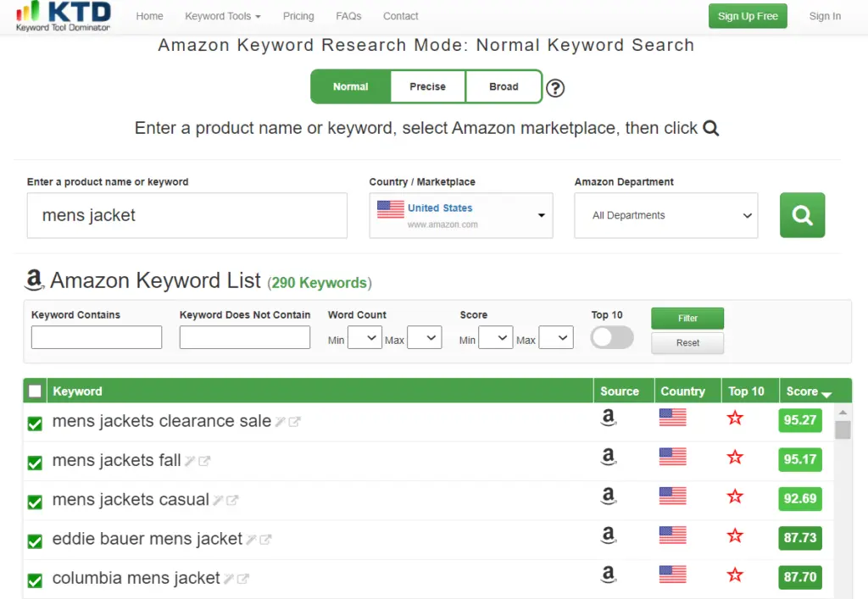This screenshot has width=868, height=599.
Task: Check the select-all keywords header checkbox
Action: [x=35, y=391]
